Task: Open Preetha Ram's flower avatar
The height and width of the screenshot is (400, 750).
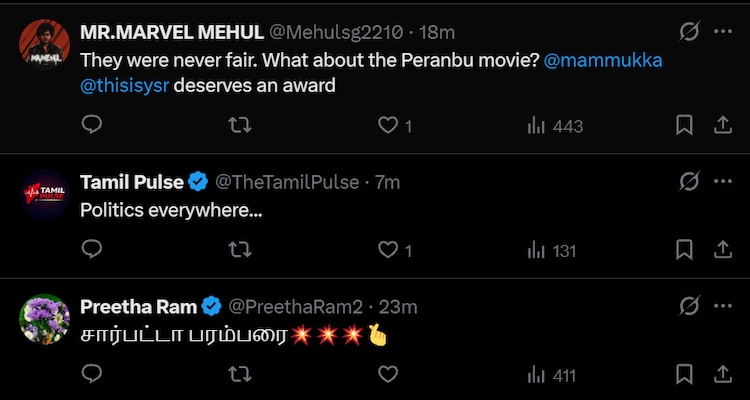Action: click(44, 317)
